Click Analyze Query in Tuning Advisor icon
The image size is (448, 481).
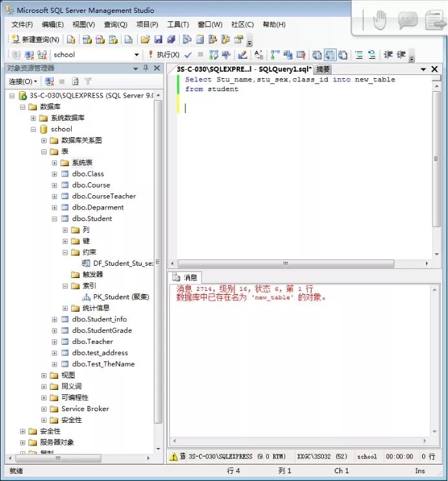point(226,55)
